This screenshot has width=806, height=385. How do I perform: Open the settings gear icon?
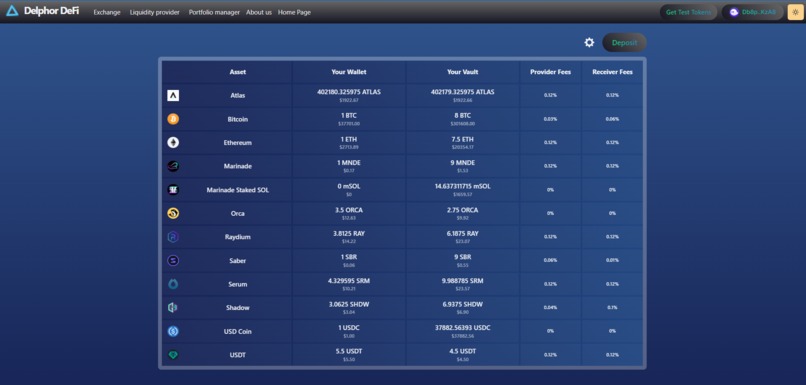click(x=589, y=43)
